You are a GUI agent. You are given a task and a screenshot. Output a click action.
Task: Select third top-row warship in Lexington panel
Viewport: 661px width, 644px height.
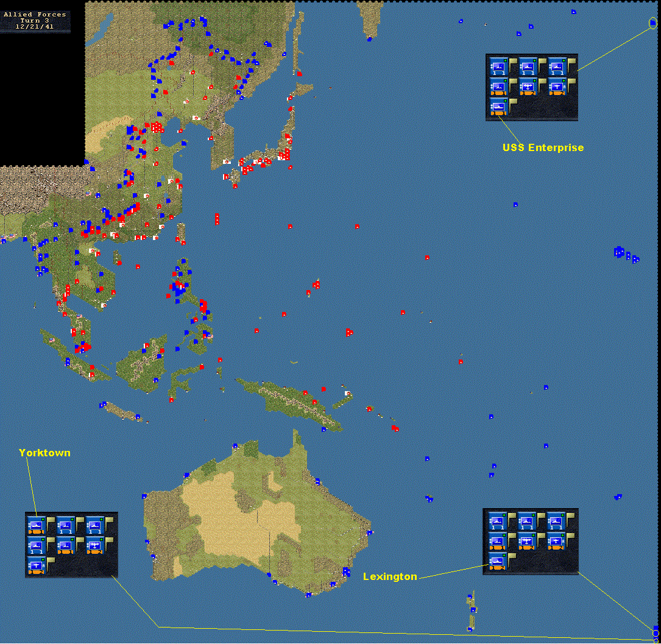pos(555,522)
